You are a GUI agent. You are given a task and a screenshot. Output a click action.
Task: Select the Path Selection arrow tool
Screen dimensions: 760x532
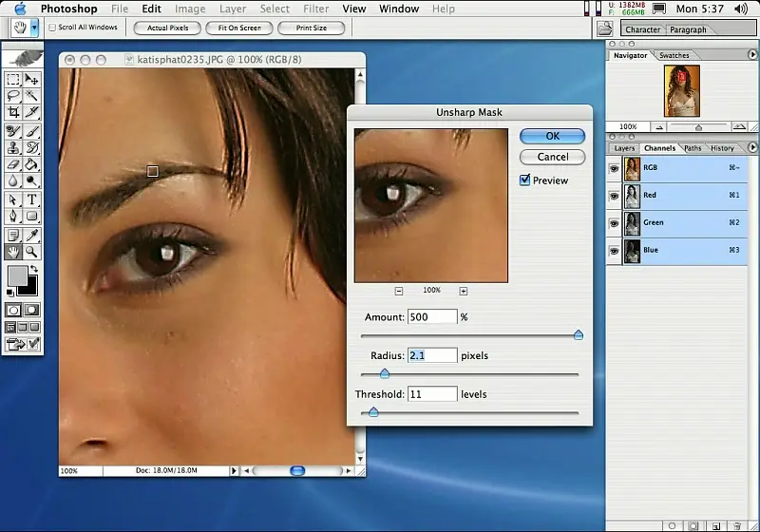click(13, 199)
